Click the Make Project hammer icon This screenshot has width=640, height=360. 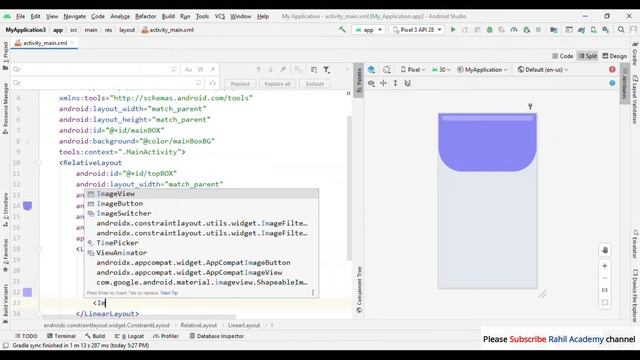coord(342,30)
